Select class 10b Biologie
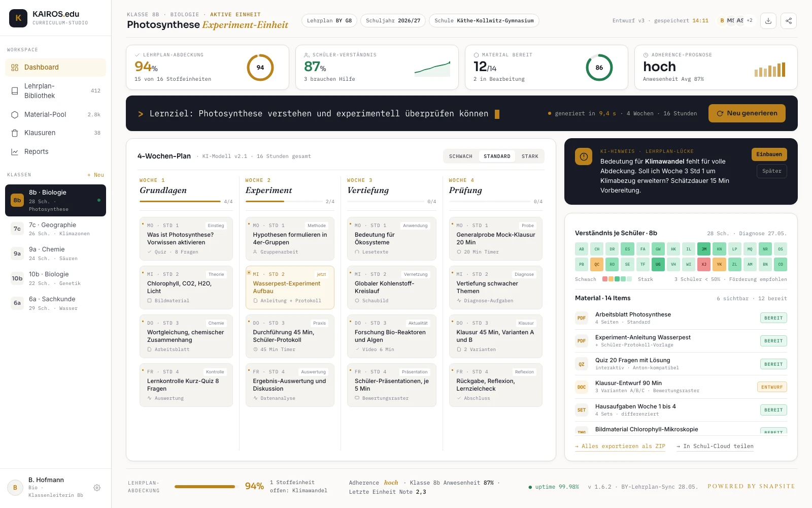The width and height of the screenshot is (812, 508). pyautogui.click(x=55, y=278)
